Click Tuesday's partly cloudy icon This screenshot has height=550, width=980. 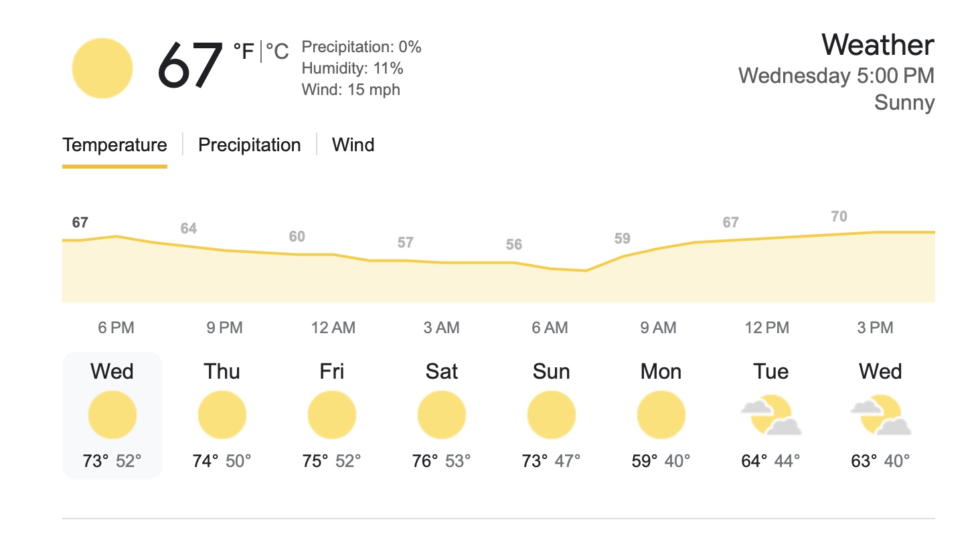(771, 416)
